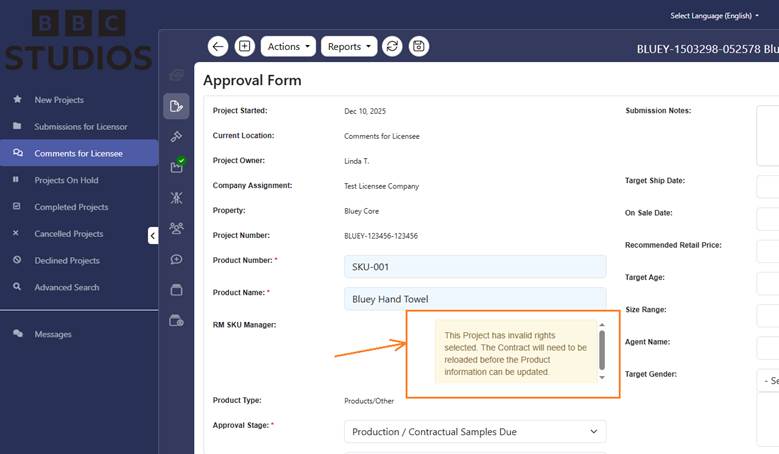Open Cancelled Projects list
The image size is (779, 454).
click(69, 233)
